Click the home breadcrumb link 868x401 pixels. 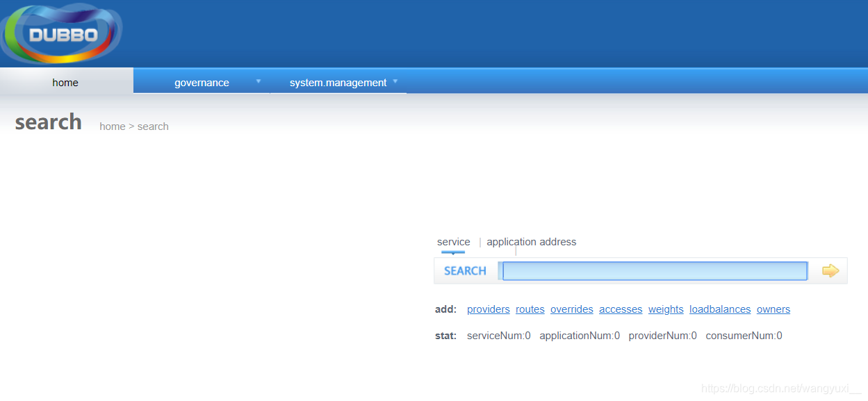113,126
